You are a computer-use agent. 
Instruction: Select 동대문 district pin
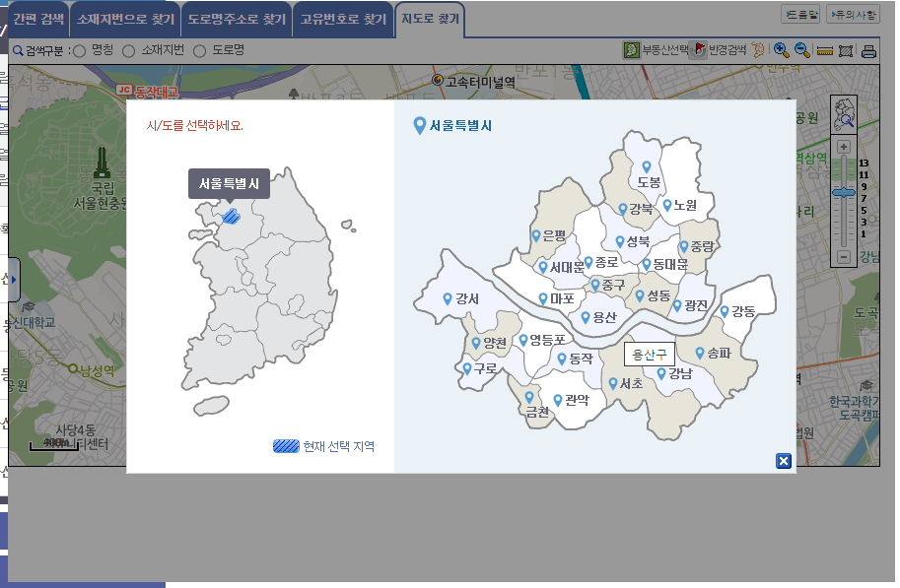647,264
